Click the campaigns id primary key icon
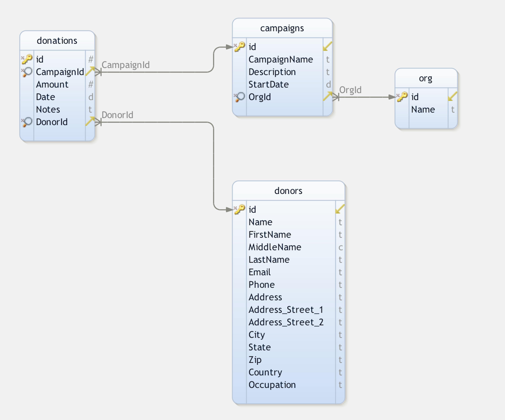505x420 pixels. coord(239,47)
